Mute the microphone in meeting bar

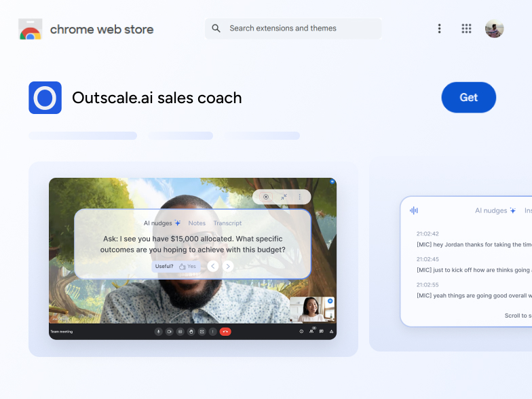[x=159, y=332]
